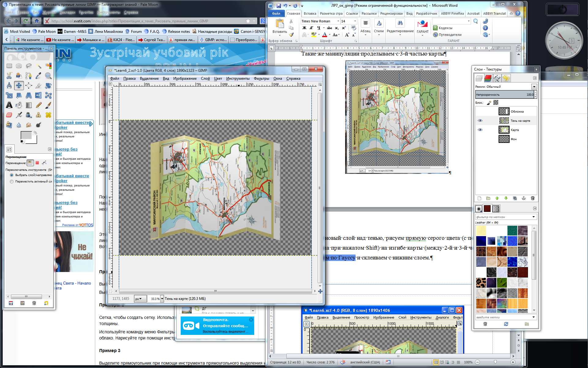Activate the Move tool in toolbox
Image resolution: width=588 pixels, height=368 pixels.
click(x=19, y=86)
